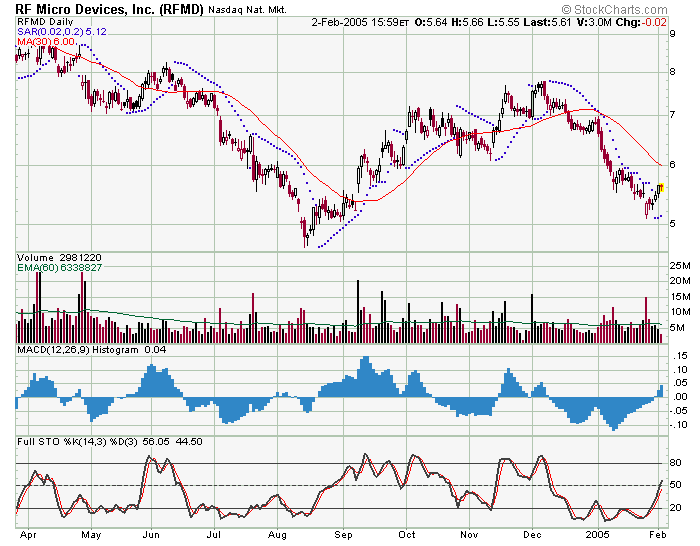Click the 'Oct' month label on time axis
This screenshot has height=546, width=700.
pyautogui.click(x=407, y=535)
